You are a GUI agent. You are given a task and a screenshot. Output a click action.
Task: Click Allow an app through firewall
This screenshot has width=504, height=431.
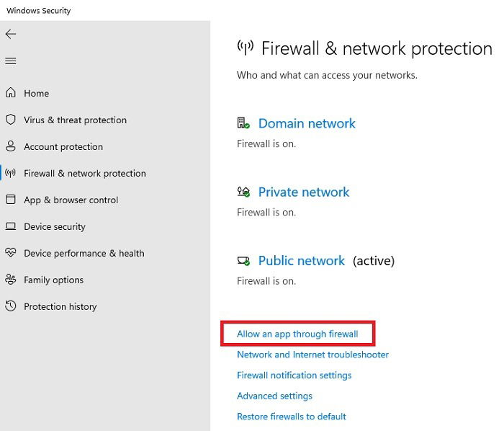pos(297,334)
